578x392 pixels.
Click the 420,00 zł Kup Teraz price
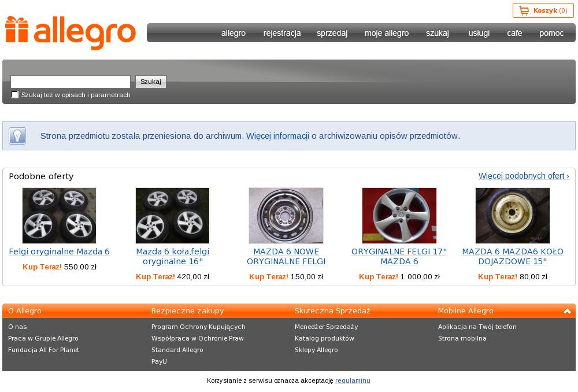tap(172, 276)
